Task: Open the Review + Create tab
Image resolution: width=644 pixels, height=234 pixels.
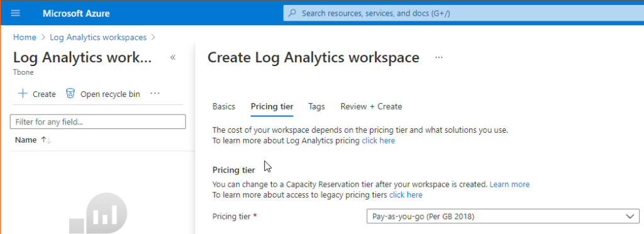Action: [x=371, y=106]
